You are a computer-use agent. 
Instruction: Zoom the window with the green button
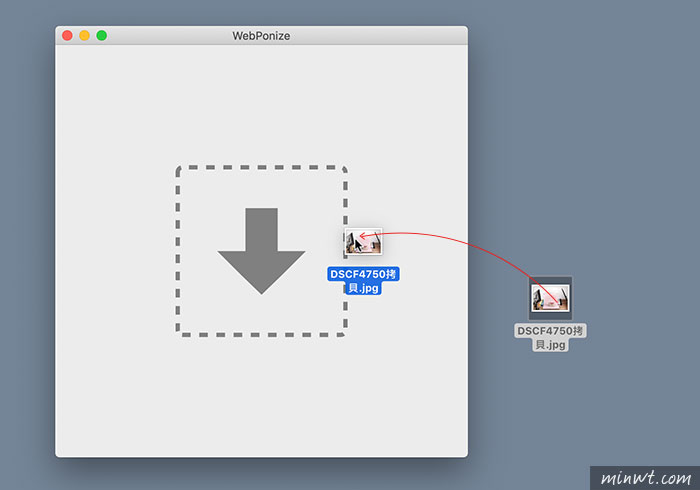pos(101,36)
